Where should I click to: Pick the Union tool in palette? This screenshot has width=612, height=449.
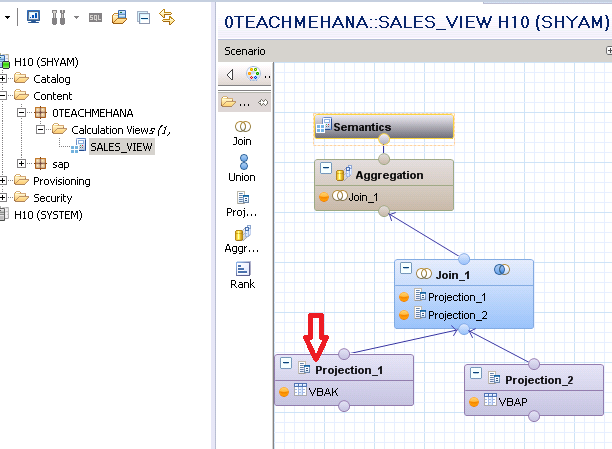[242, 169]
